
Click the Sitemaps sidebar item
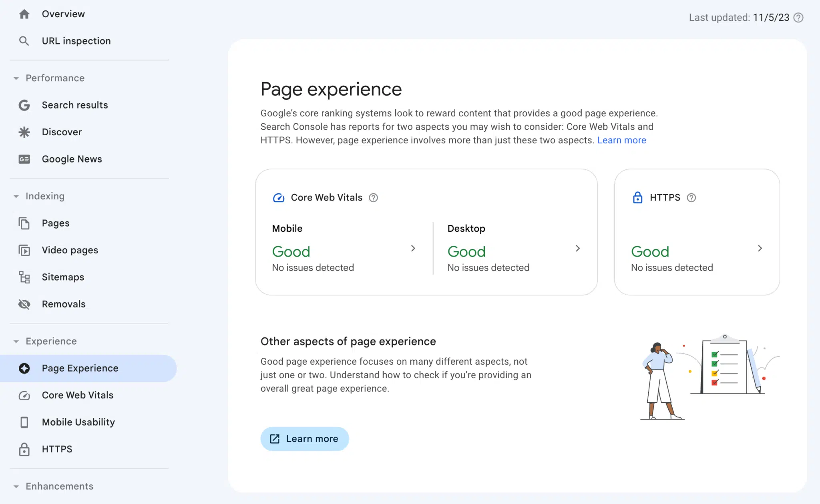coord(63,277)
